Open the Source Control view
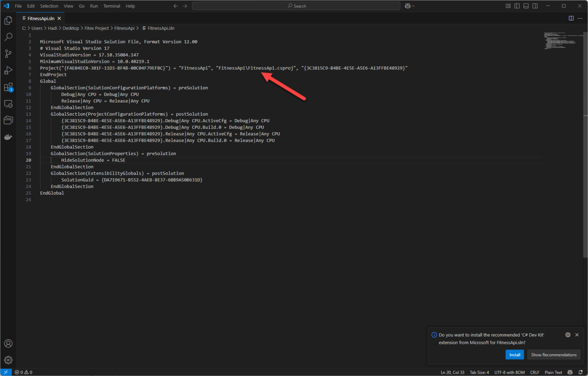This screenshot has height=376, width=588. click(x=8, y=54)
